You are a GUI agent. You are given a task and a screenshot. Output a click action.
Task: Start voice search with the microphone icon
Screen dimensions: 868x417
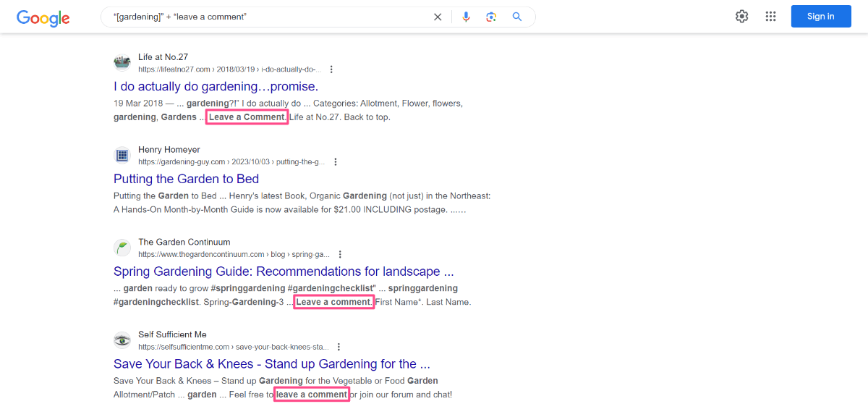coord(467,17)
